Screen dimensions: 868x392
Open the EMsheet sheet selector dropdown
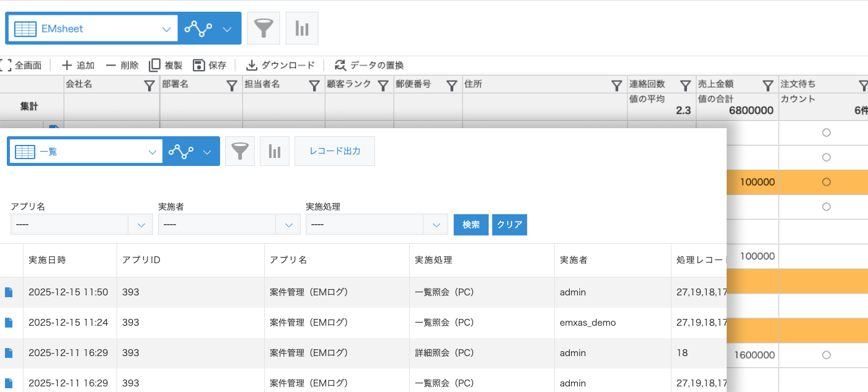click(93, 28)
